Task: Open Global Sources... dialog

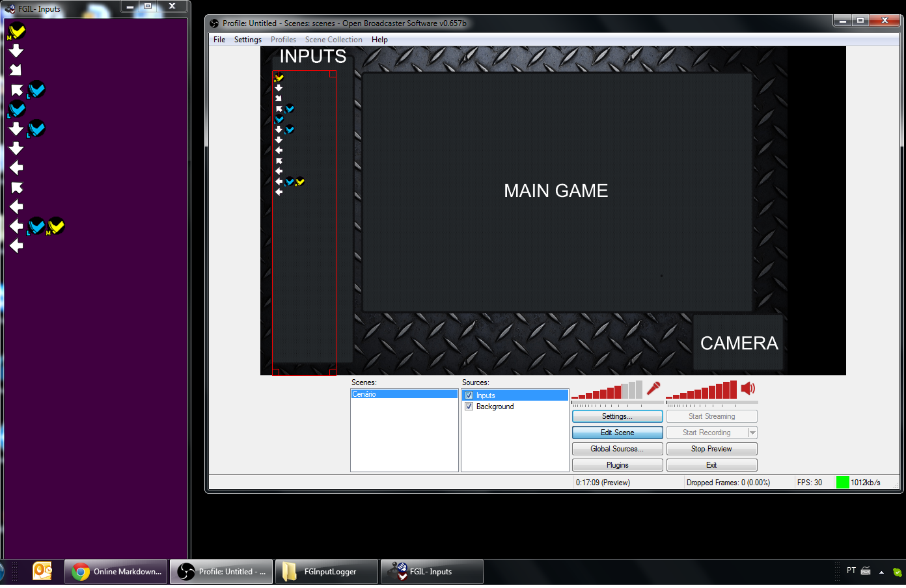Action: [x=617, y=449]
